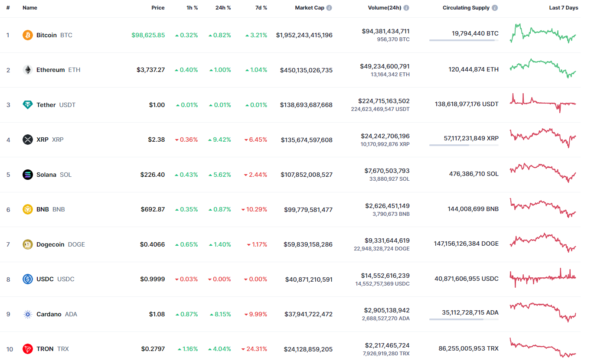
Task: Open the Cardano ADA coin page
Action: tap(49, 314)
